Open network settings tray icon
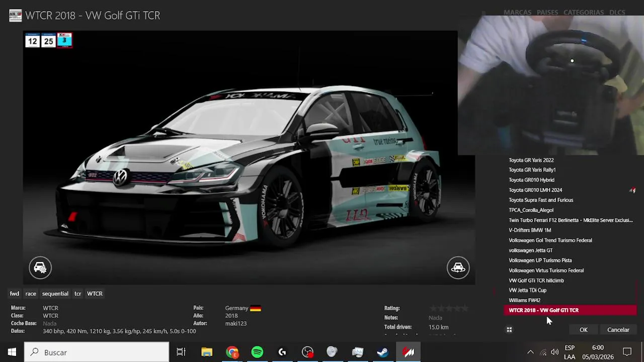Image resolution: width=644 pixels, height=362 pixels. pyautogui.click(x=543, y=352)
